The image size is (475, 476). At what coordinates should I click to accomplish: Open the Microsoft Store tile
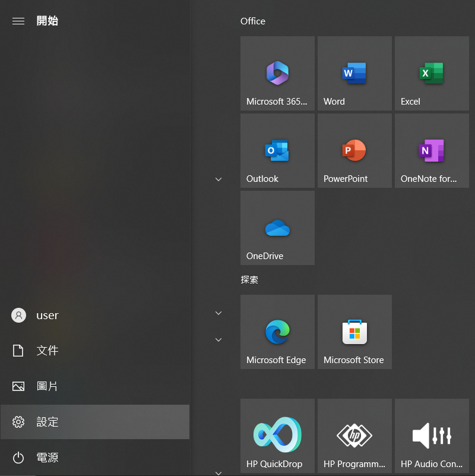(354, 332)
